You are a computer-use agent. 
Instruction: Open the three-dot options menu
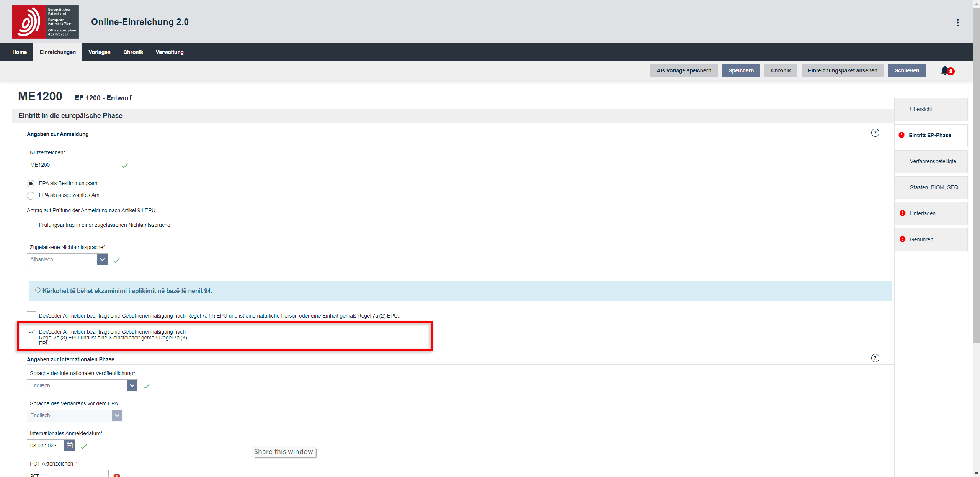pyautogui.click(x=957, y=23)
